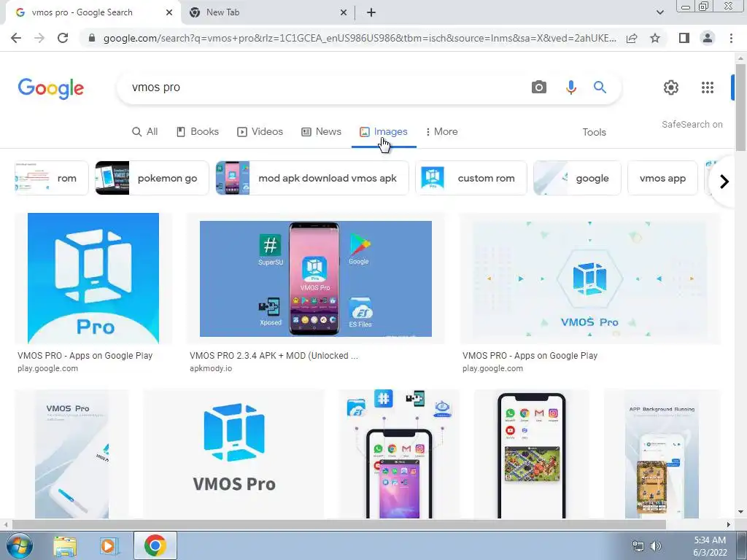This screenshot has width=747, height=560.
Task: Open the volume speaker tray icon
Action: pos(656,546)
